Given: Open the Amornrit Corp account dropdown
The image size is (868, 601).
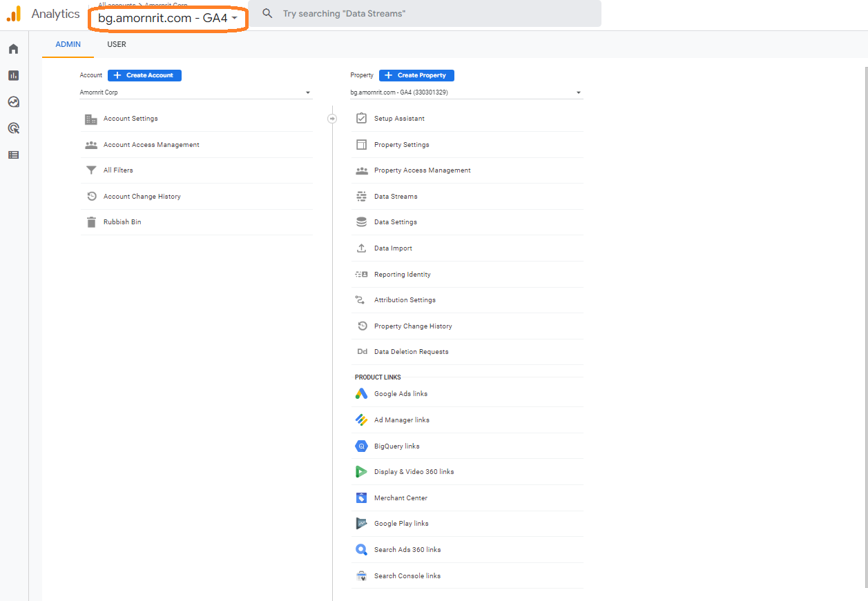Looking at the screenshot, I should coord(195,92).
